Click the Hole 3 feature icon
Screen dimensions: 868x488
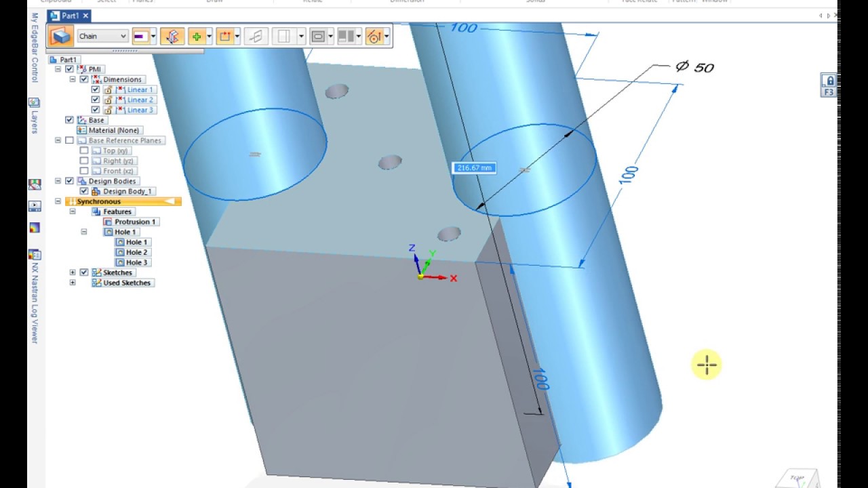[x=120, y=262]
